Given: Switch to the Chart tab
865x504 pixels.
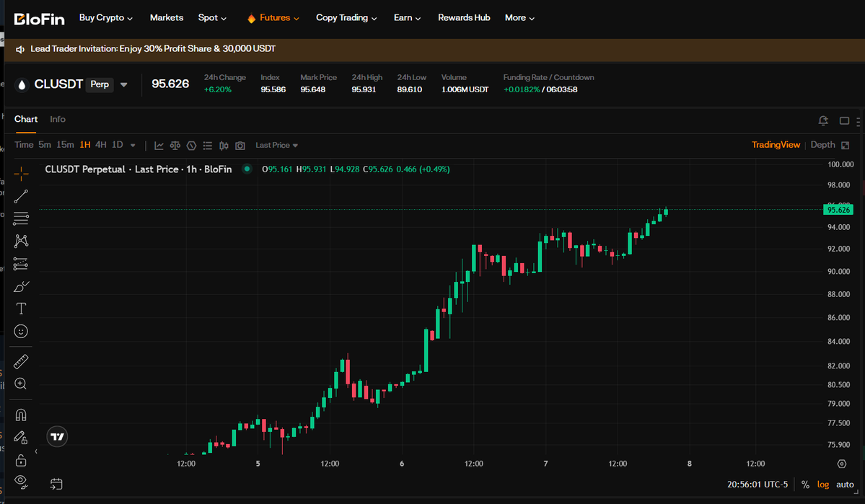Looking at the screenshot, I should (26, 119).
